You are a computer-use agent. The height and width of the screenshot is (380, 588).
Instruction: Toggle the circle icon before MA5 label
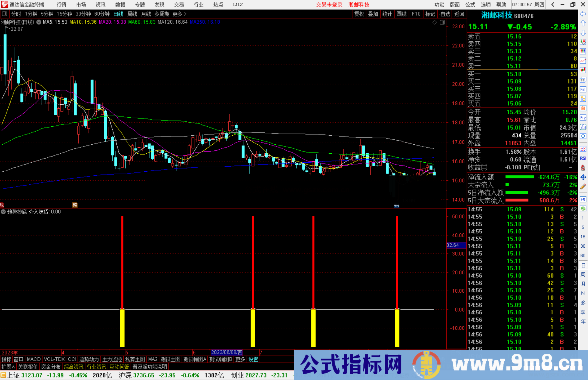click(39, 22)
